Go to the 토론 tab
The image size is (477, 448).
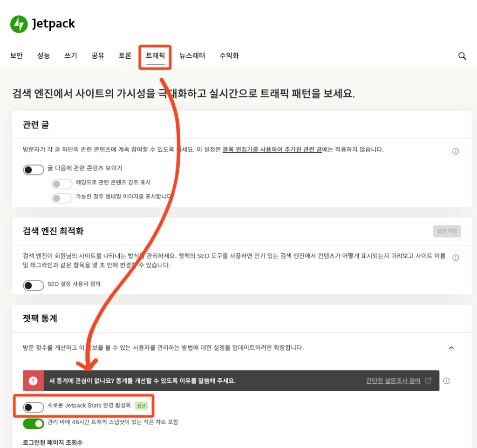pos(125,55)
